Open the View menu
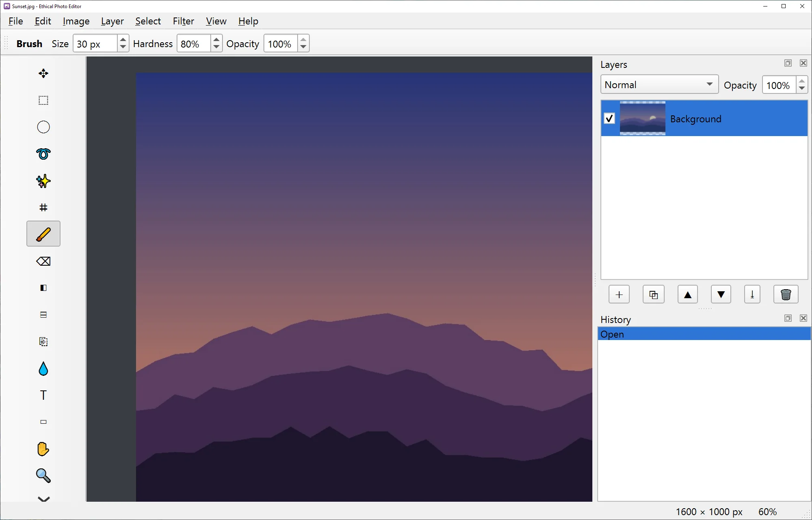Screen dimensions: 812x520 click(216, 21)
